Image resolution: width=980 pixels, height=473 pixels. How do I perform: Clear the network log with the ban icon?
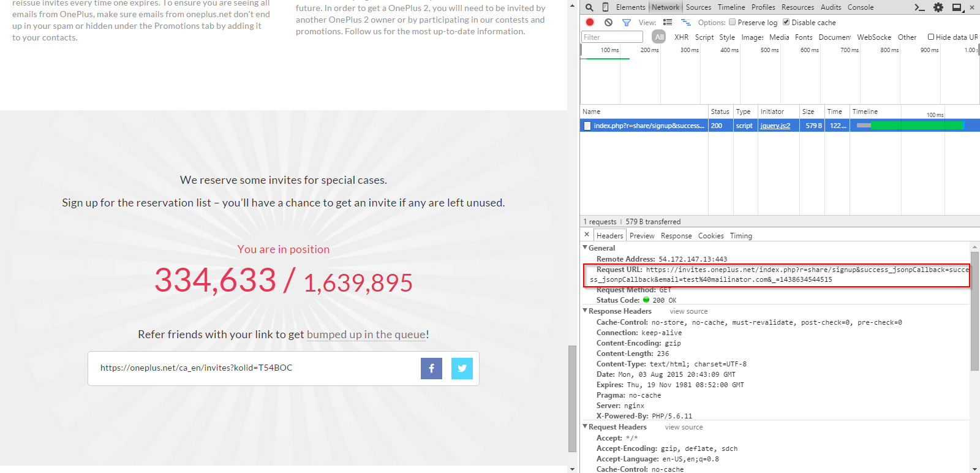coord(608,22)
